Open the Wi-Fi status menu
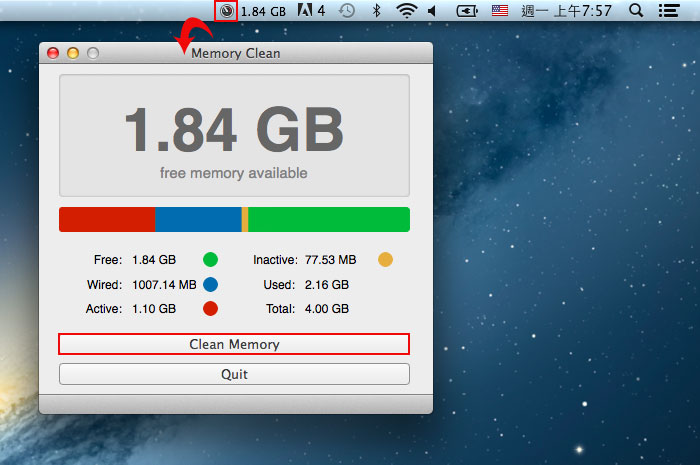The width and height of the screenshot is (700, 465). 406,10
